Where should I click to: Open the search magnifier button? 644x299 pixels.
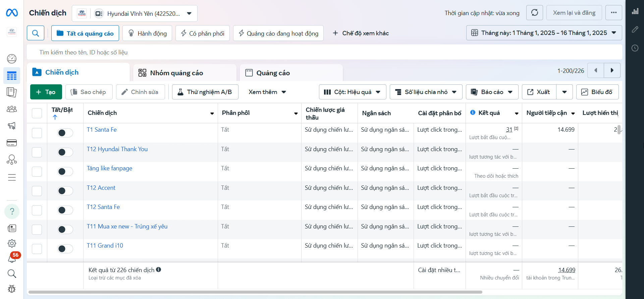tap(36, 33)
